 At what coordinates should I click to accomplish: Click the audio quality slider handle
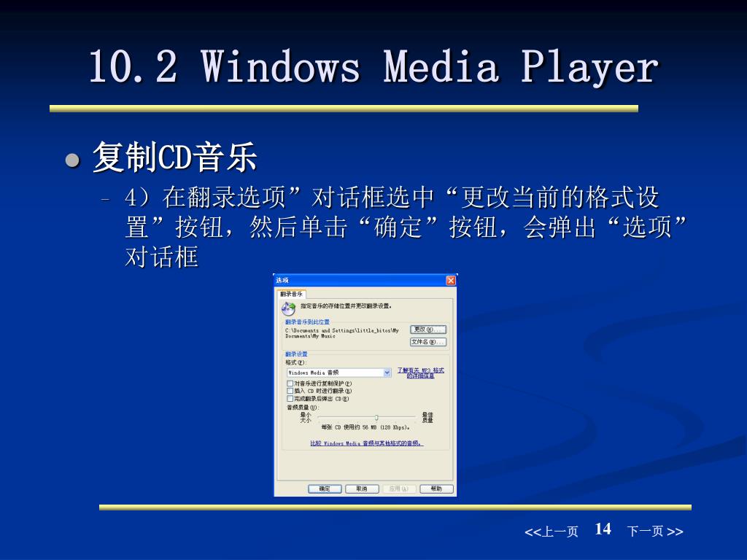[376, 418]
